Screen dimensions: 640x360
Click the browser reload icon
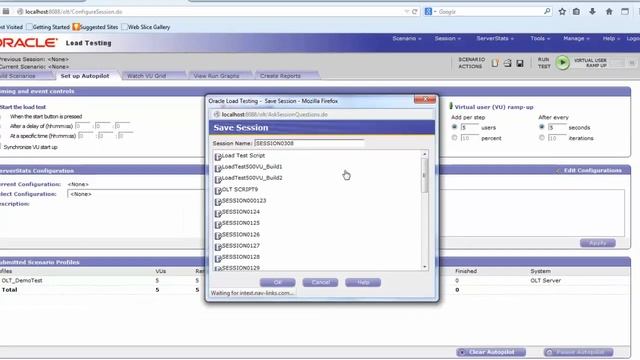click(x=415, y=12)
